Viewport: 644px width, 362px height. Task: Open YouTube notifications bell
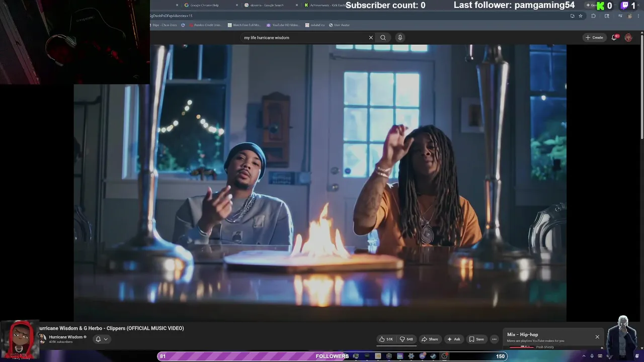614,37
